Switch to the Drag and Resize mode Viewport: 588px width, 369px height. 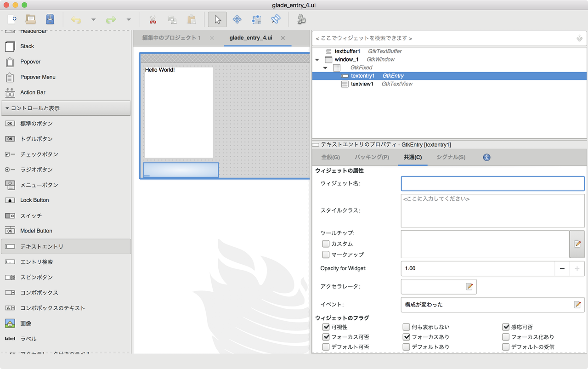(x=237, y=19)
